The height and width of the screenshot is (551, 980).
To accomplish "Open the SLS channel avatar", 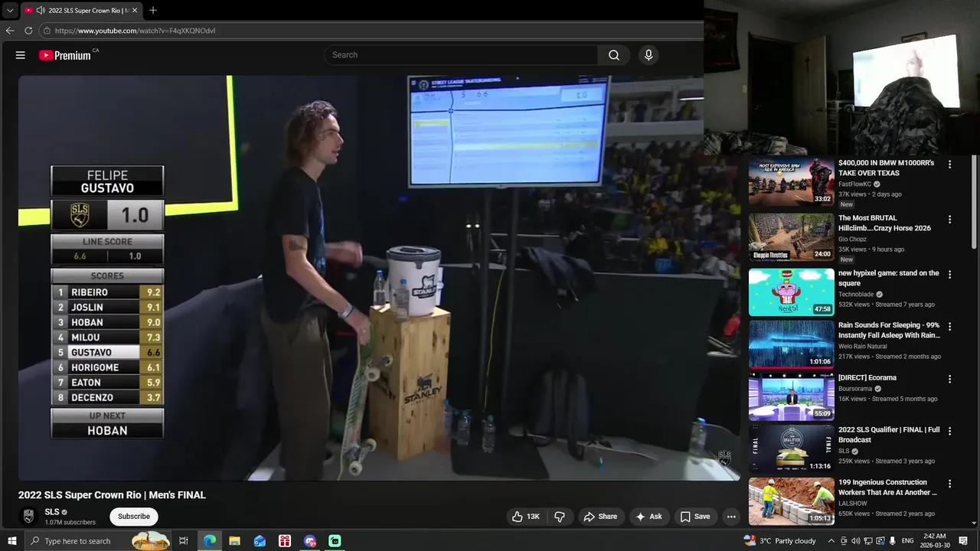I will [28, 517].
